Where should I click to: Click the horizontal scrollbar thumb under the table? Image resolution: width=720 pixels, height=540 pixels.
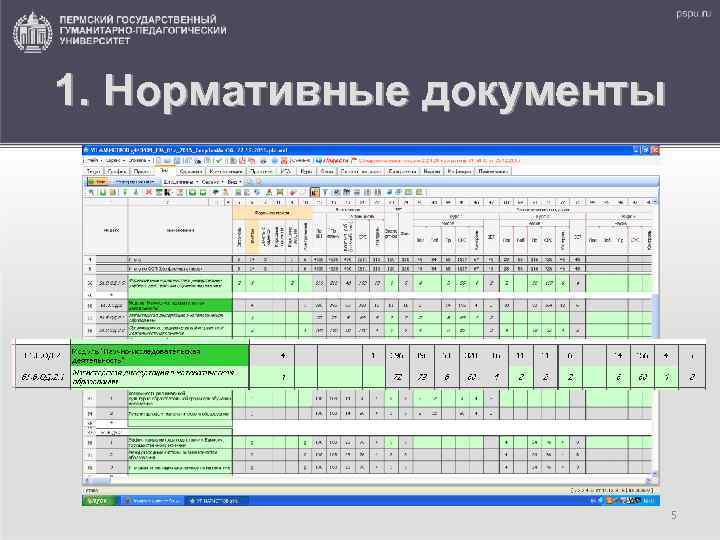pyautogui.click(x=99, y=480)
